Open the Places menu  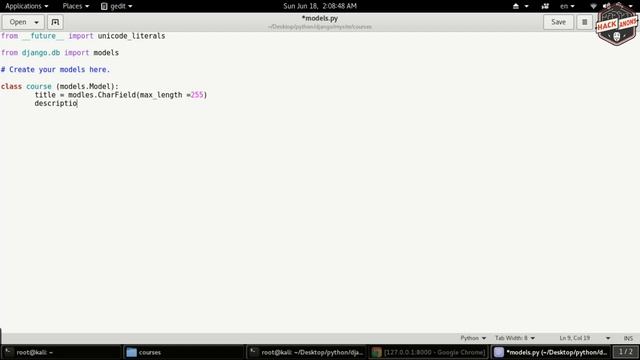coord(76,6)
